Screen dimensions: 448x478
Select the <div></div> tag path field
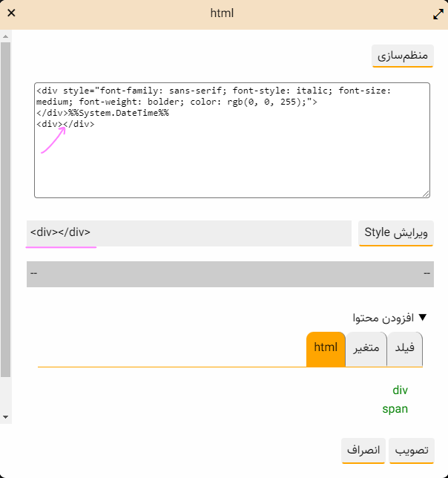point(188,233)
